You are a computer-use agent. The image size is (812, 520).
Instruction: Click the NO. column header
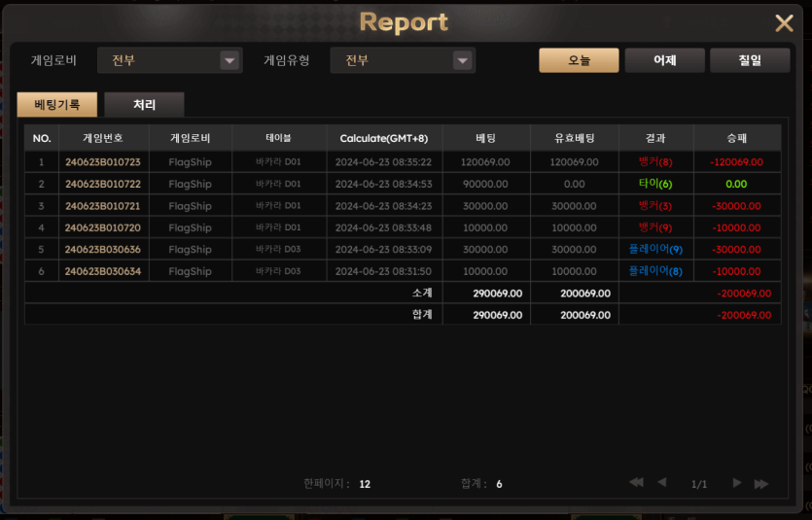point(42,138)
